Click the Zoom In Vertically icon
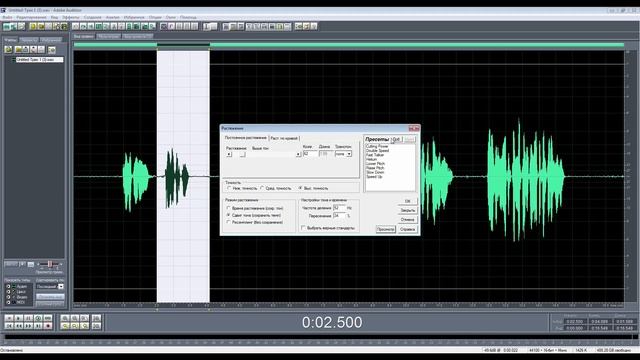 pos(96,318)
